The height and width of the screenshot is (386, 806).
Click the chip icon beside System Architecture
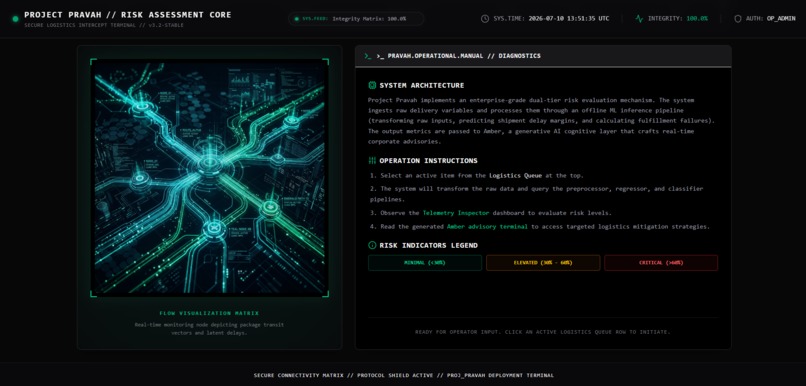click(372, 85)
